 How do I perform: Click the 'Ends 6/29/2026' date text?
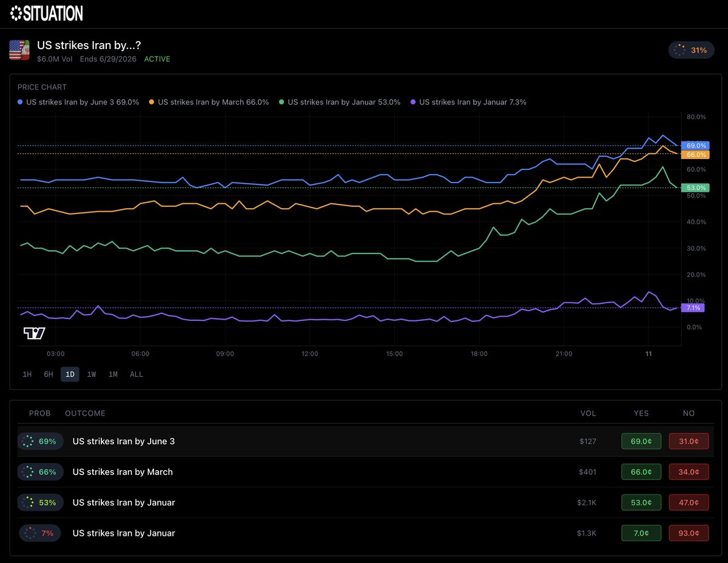[108, 59]
